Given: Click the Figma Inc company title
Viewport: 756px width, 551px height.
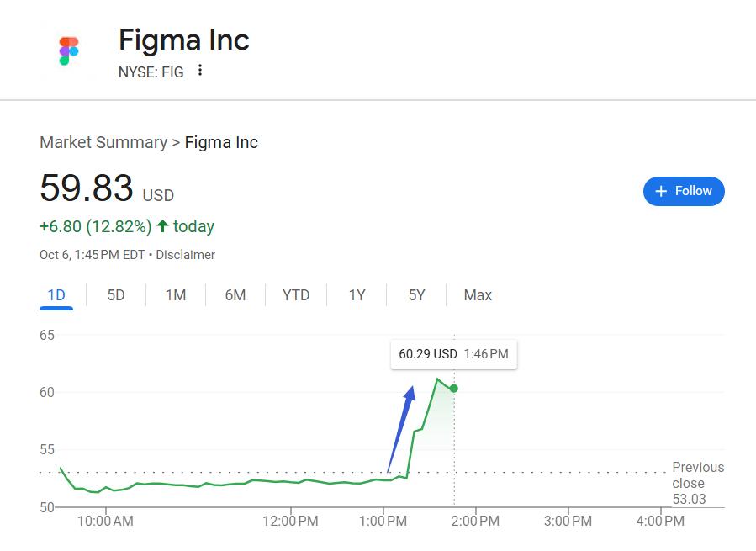Looking at the screenshot, I should [x=184, y=40].
